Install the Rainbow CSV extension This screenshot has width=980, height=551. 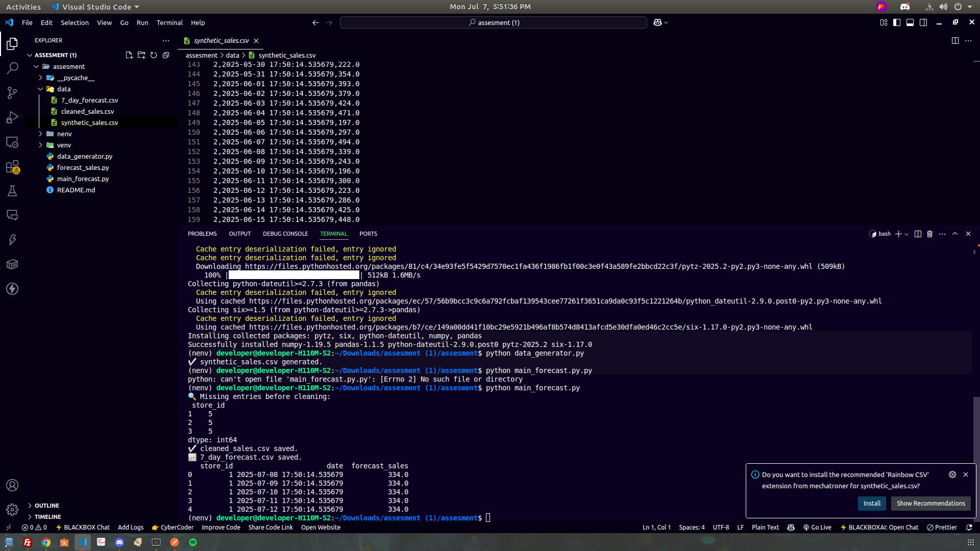pos(872,503)
